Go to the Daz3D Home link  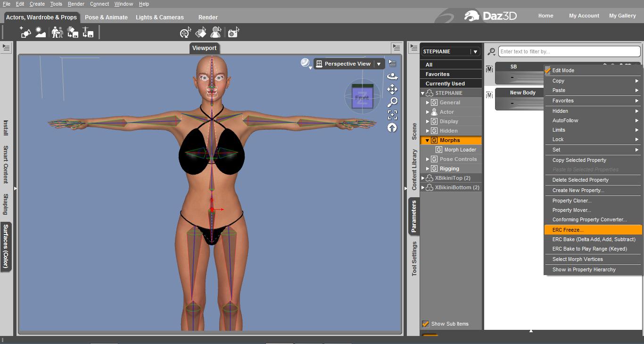point(546,16)
